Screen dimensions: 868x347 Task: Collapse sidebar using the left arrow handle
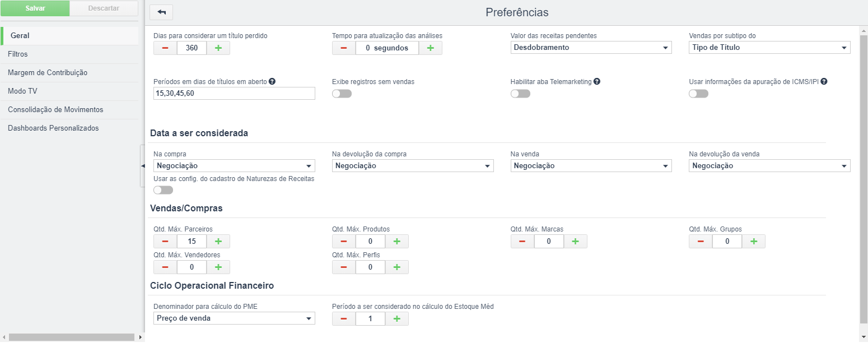tap(142, 166)
